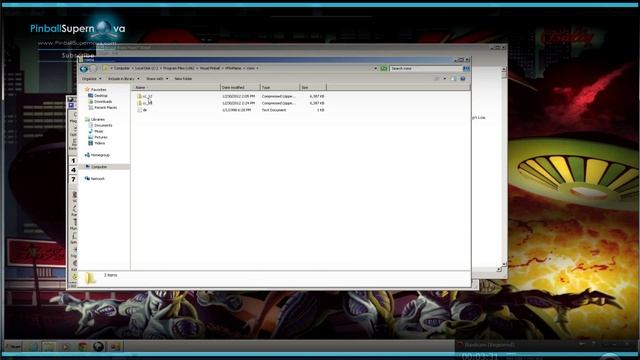
Task: Open Recent Places in navigation pane
Action: click(103, 107)
